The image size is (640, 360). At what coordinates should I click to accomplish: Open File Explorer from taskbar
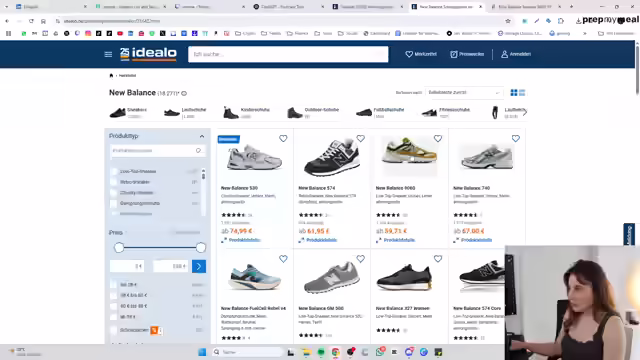coord(307,352)
